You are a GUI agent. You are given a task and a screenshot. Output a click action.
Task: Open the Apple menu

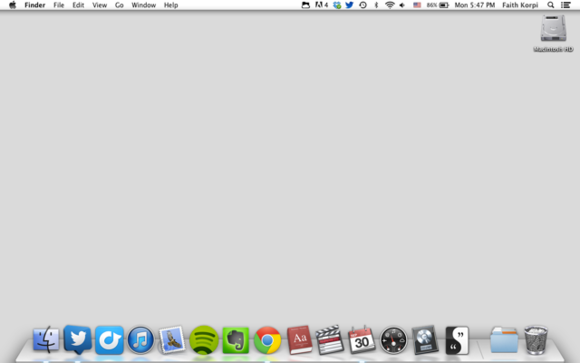coord(13,5)
